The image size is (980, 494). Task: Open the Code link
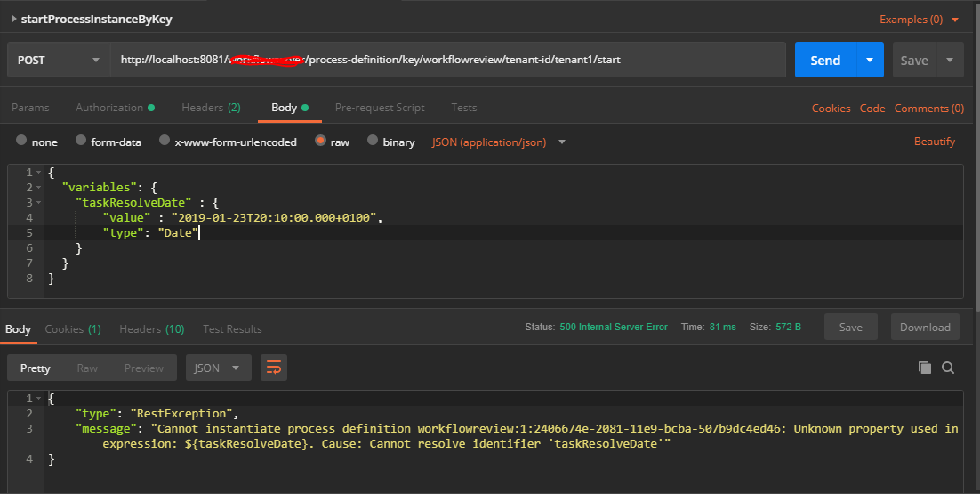(x=872, y=109)
